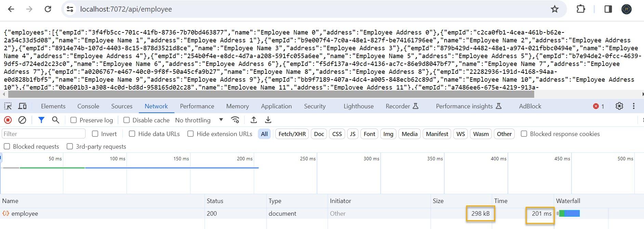Check the Disable cache checkbox
644x229 pixels.
(x=127, y=120)
